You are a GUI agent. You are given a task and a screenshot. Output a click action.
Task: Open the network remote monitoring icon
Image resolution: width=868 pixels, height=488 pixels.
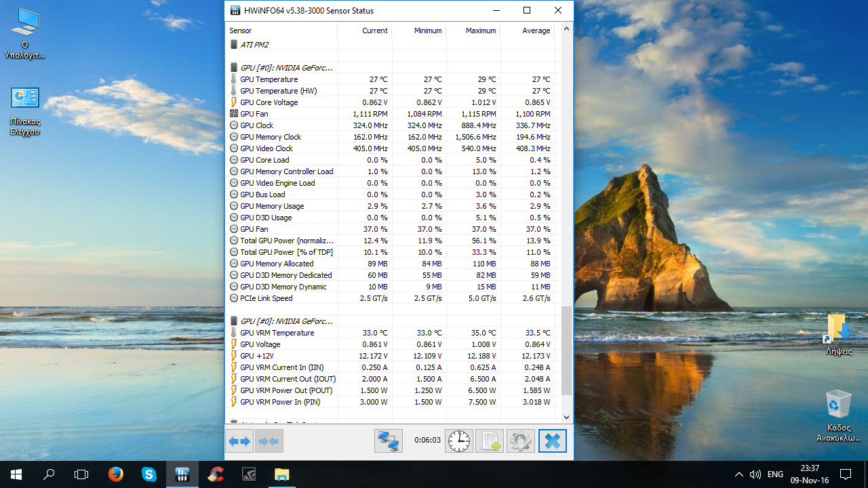(x=389, y=441)
